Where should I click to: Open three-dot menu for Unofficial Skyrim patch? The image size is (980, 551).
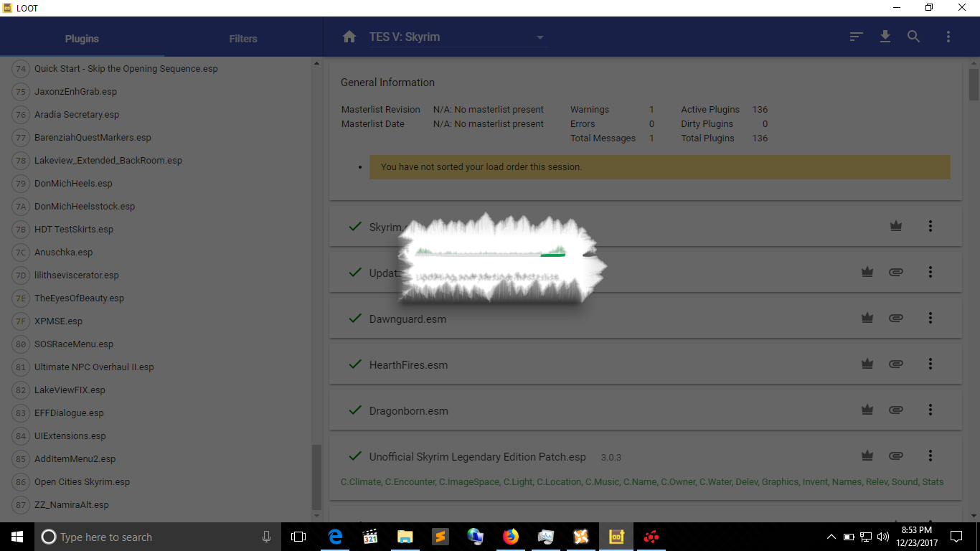930,456
